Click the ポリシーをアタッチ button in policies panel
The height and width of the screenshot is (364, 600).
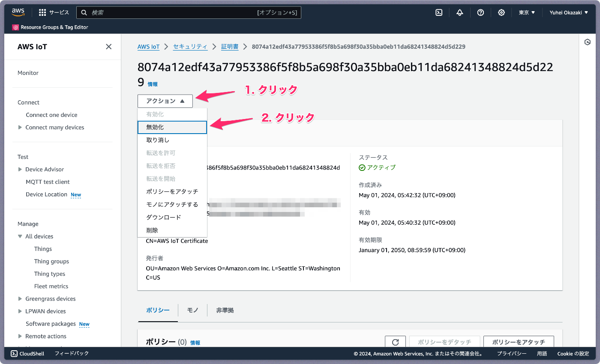(x=519, y=342)
